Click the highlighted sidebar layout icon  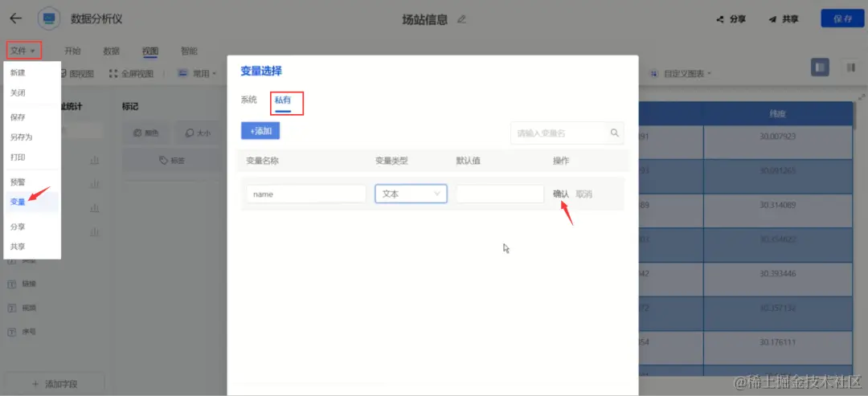[x=820, y=67]
